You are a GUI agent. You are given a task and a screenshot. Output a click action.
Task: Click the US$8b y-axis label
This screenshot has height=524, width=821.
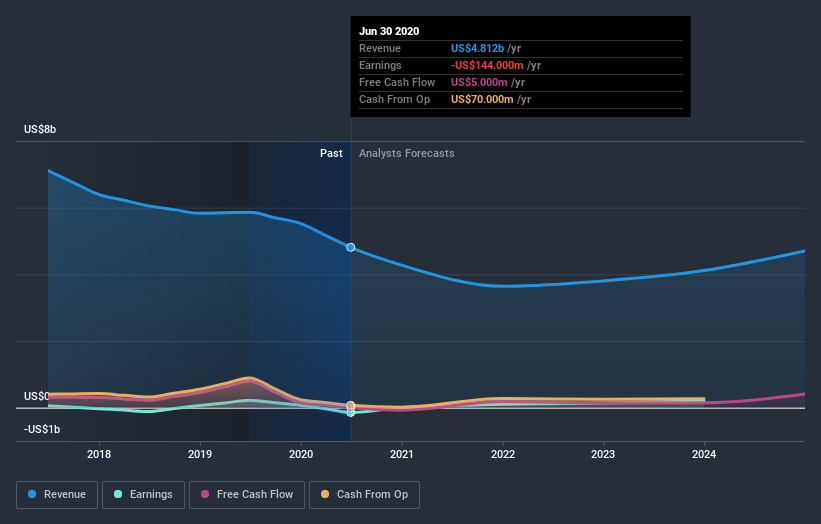point(40,129)
